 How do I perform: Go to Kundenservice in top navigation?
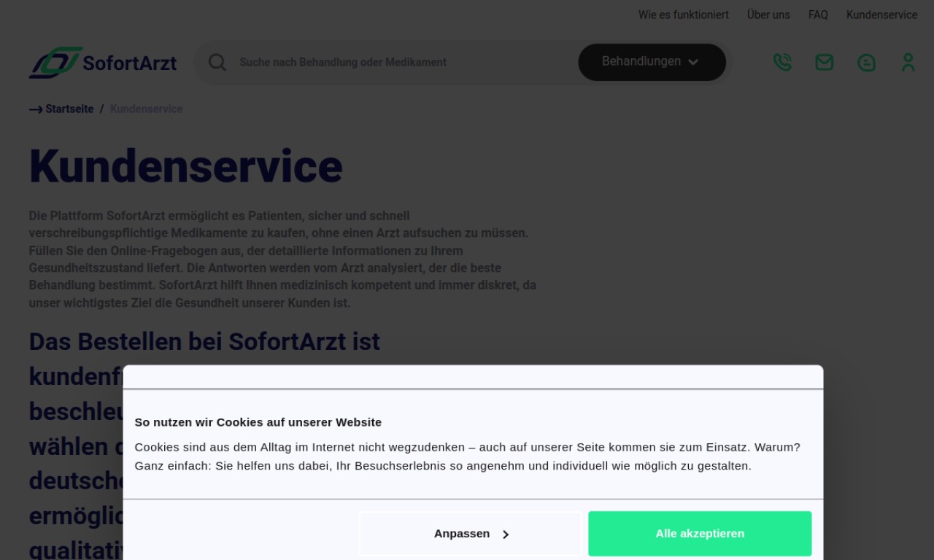click(x=881, y=15)
